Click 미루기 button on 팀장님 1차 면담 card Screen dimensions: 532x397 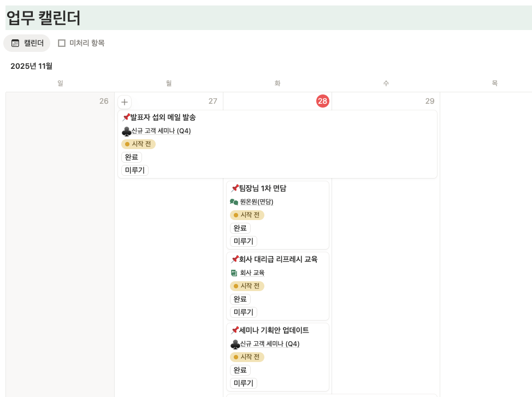click(x=243, y=241)
